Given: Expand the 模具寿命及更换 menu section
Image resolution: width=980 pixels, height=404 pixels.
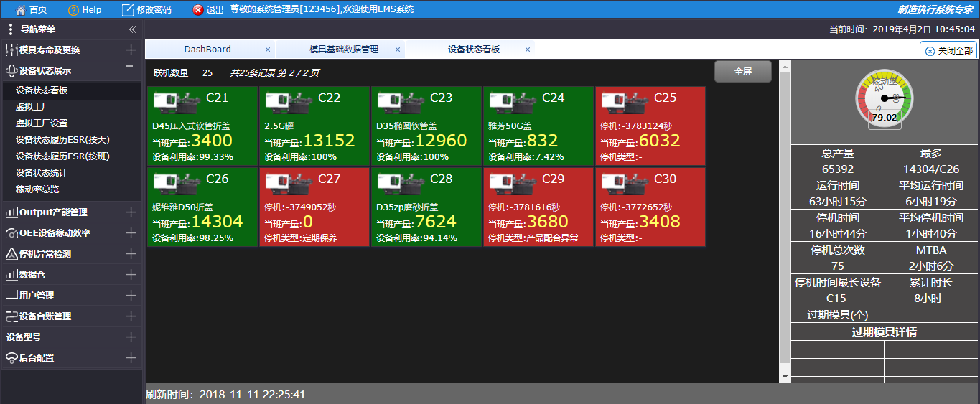Looking at the screenshot, I should (x=131, y=50).
